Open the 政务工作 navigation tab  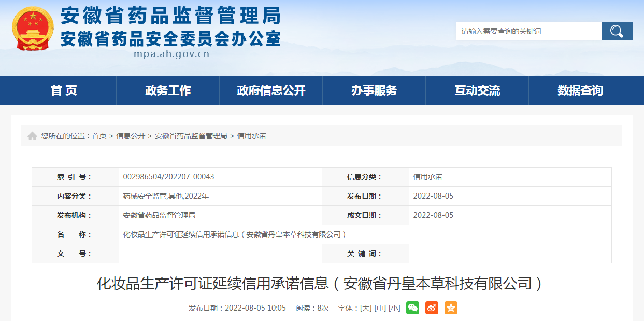(x=168, y=90)
